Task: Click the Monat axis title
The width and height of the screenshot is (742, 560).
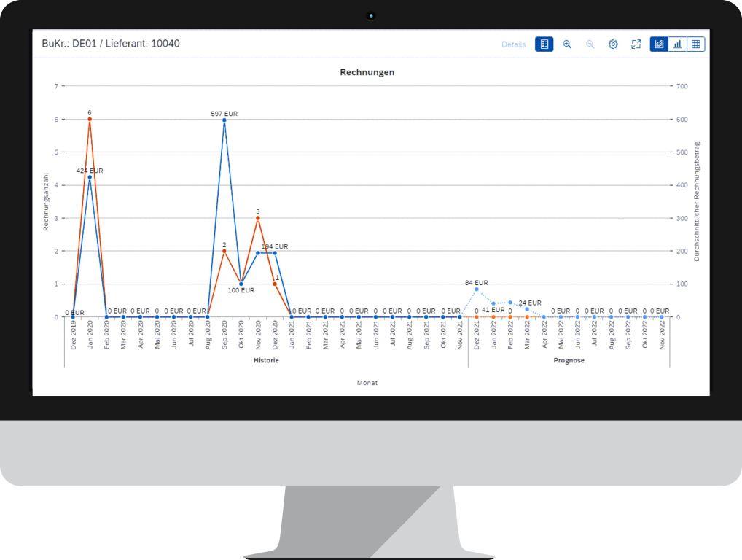Action: click(367, 383)
